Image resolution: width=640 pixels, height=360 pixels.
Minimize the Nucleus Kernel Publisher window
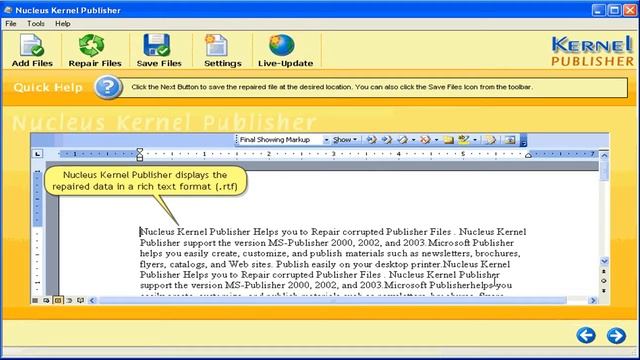pos(598,10)
